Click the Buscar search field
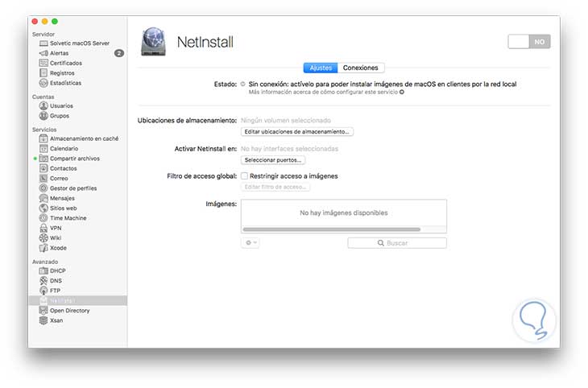 (397, 243)
